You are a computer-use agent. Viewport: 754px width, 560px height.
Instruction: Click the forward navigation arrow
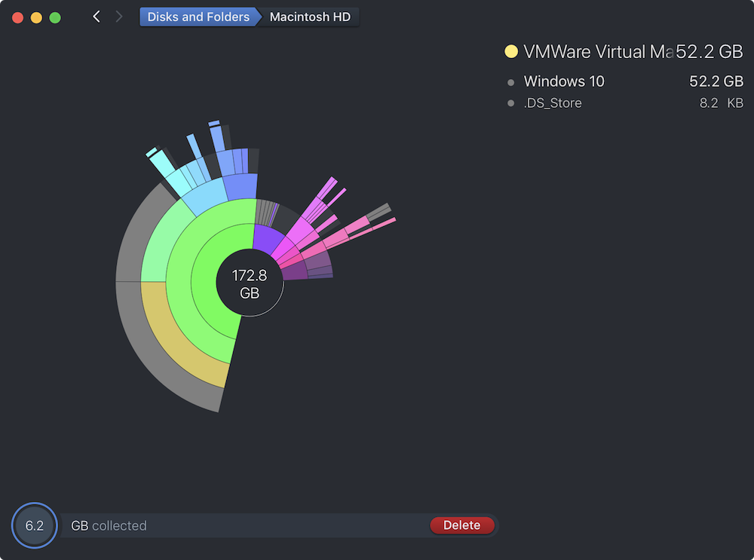point(118,17)
